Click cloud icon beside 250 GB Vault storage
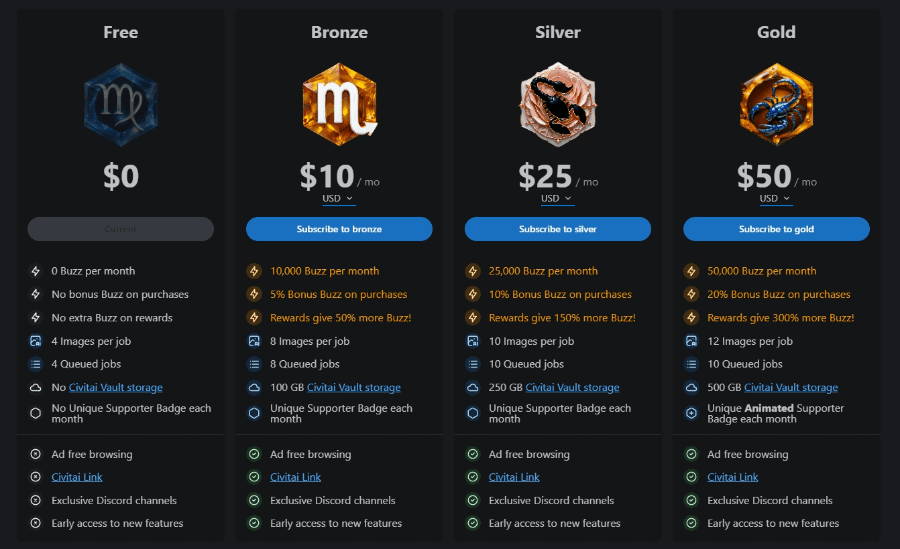Viewport: 900px width, 549px height. pos(473,388)
